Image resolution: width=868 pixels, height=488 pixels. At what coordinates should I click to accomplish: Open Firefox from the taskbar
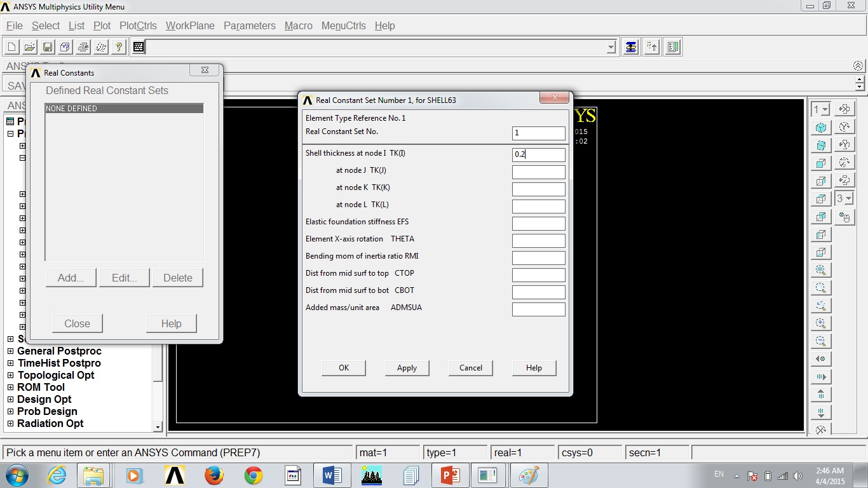(214, 475)
